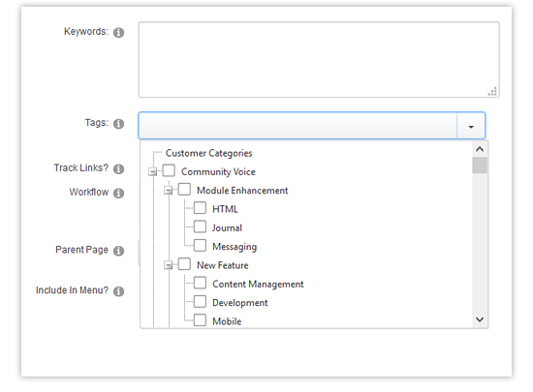
Task: Collapse the Module Enhancement node
Action: [168, 191]
